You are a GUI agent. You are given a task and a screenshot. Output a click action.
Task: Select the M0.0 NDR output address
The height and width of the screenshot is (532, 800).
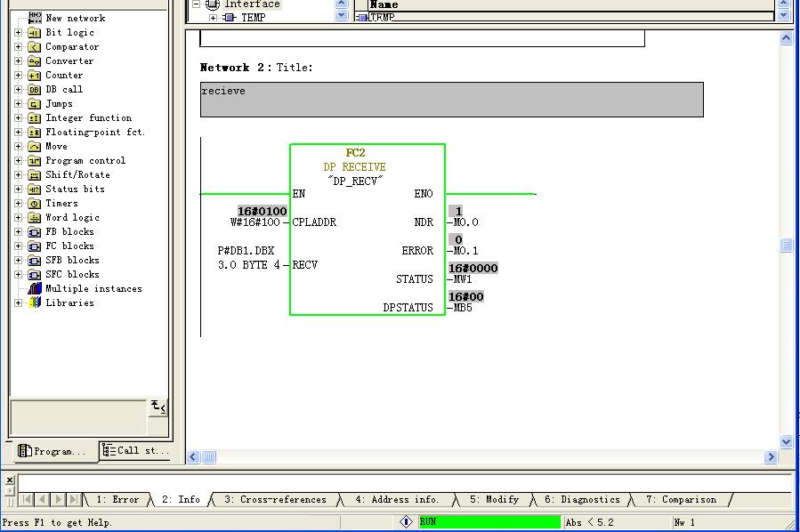(x=465, y=222)
